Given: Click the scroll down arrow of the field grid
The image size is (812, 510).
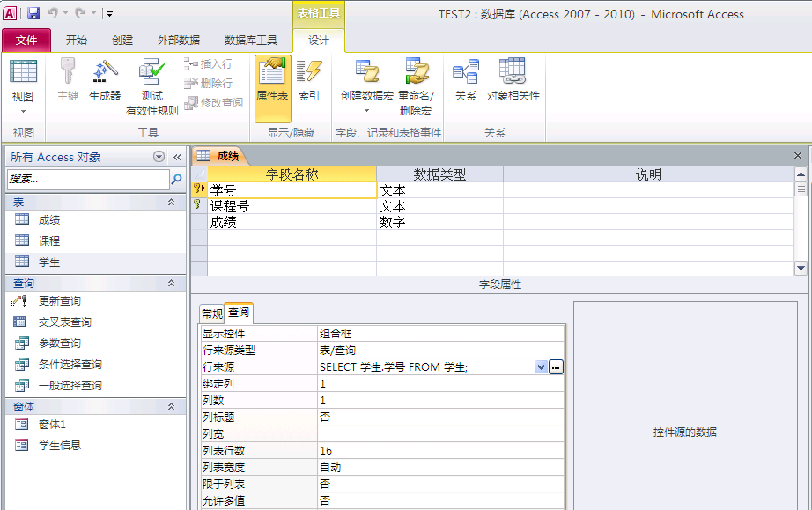Looking at the screenshot, I should [801, 268].
